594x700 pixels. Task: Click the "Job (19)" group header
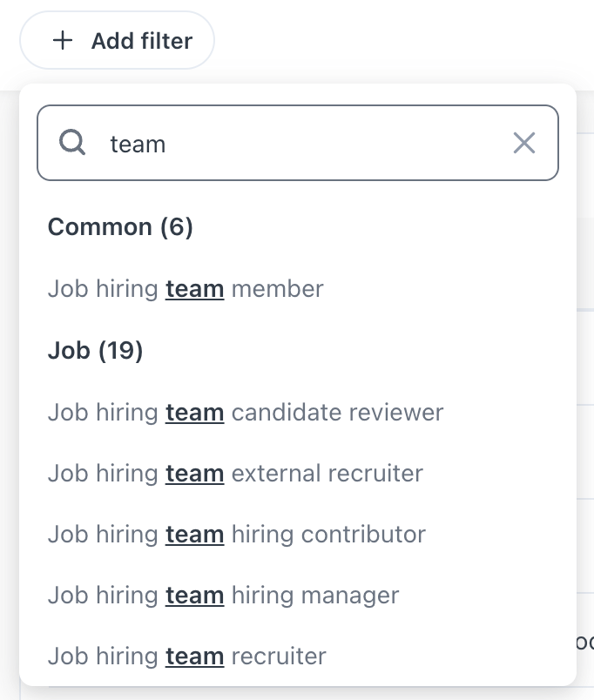point(96,350)
